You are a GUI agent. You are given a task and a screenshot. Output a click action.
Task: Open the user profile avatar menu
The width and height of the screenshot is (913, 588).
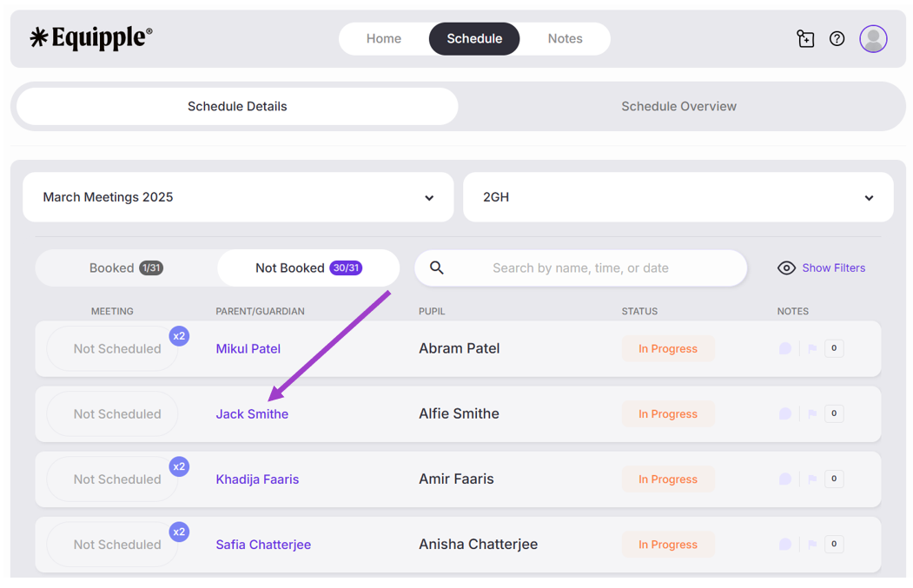[x=873, y=39]
